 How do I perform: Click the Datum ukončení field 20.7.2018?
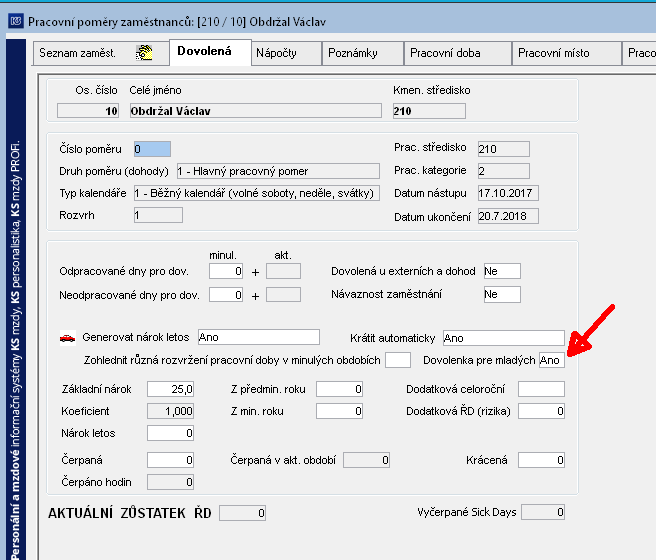point(508,216)
